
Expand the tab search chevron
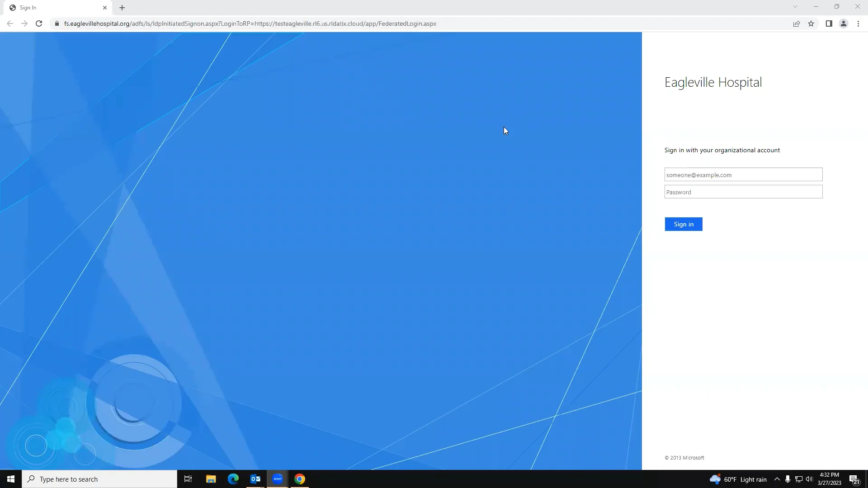point(795,7)
